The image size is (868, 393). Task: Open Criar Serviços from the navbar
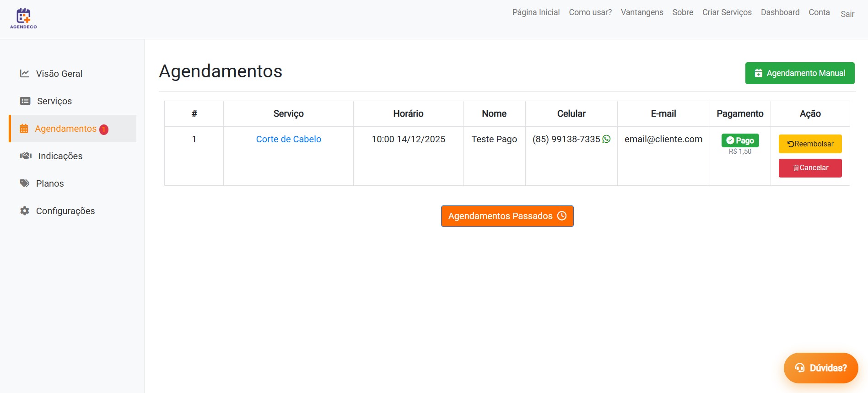727,12
